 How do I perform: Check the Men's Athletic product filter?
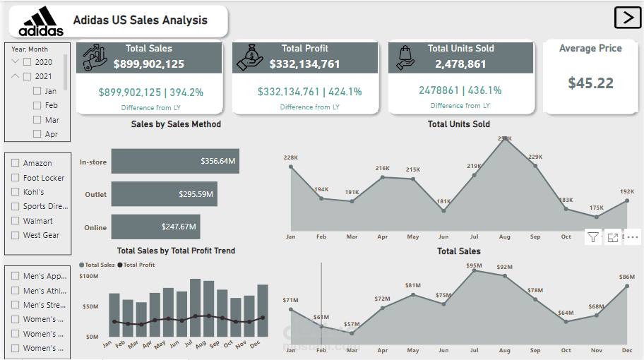tap(16, 290)
